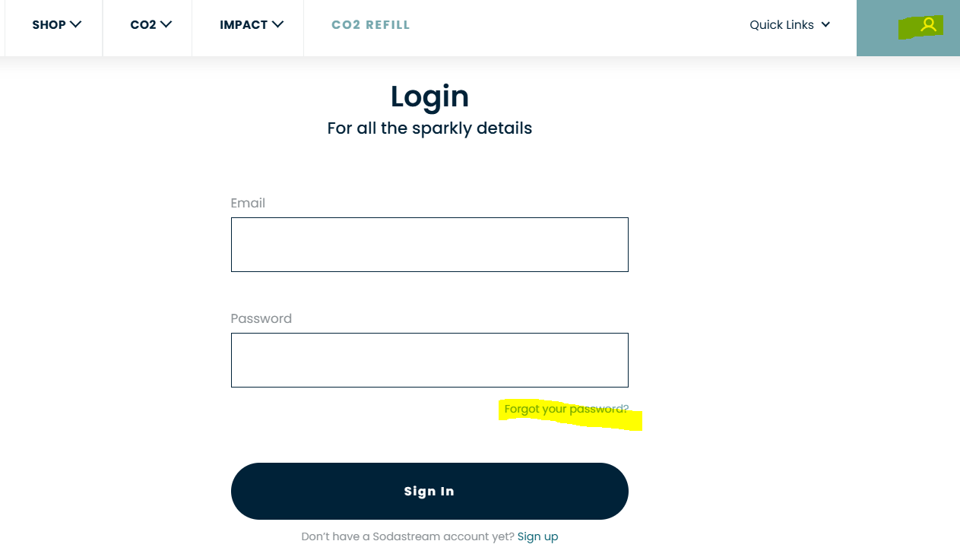This screenshot has height=560, width=960.
Task: Focus the Password input field
Action: (429, 360)
